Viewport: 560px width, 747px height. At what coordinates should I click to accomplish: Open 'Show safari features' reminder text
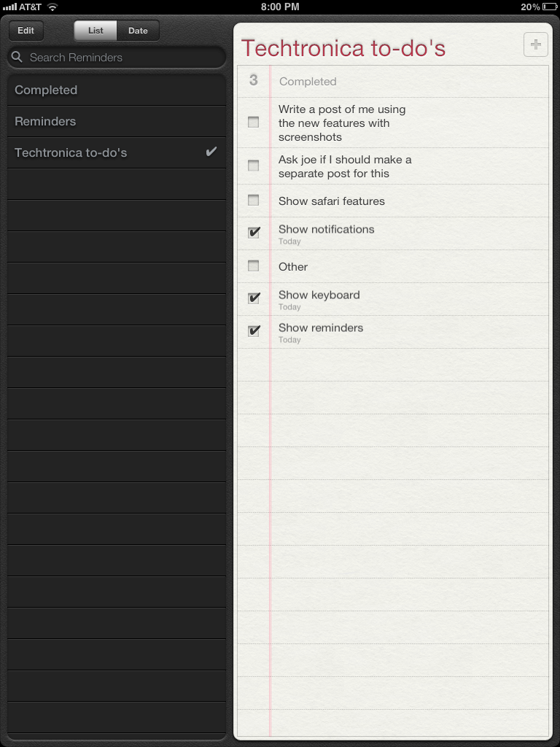pos(332,201)
